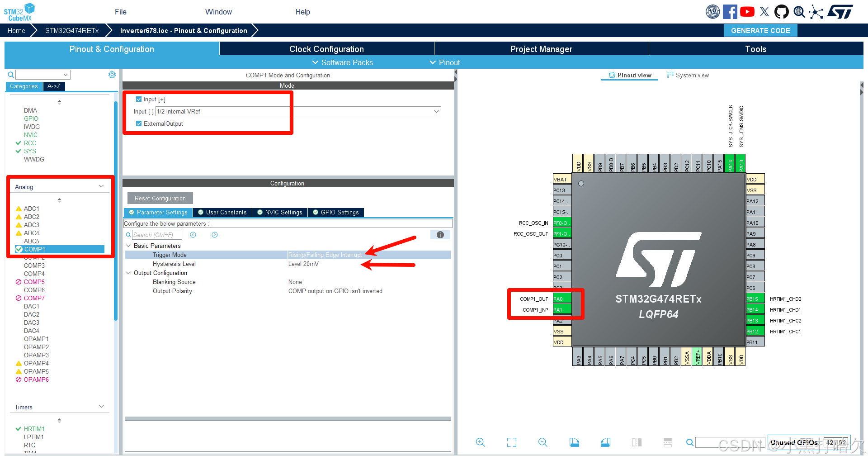Collapse Output Configuration group
The width and height of the screenshot is (868, 460).
click(128, 273)
